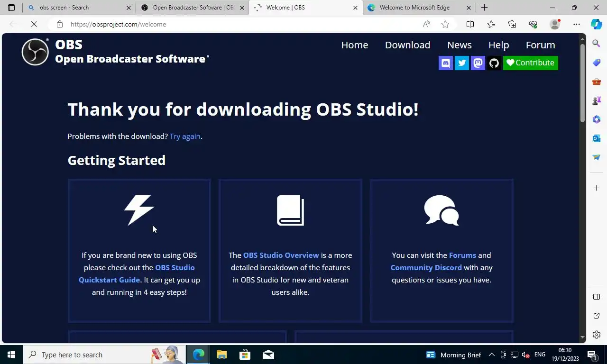Click the lightning bolt Quickstart icon
This screenshot has width=607, height=364.
tap(139, 210)
